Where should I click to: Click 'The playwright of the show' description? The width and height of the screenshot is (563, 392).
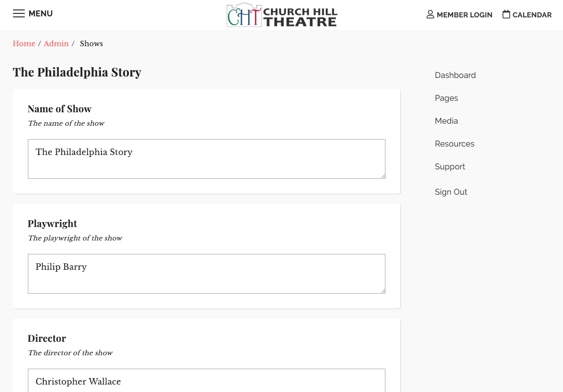[75, 238]
